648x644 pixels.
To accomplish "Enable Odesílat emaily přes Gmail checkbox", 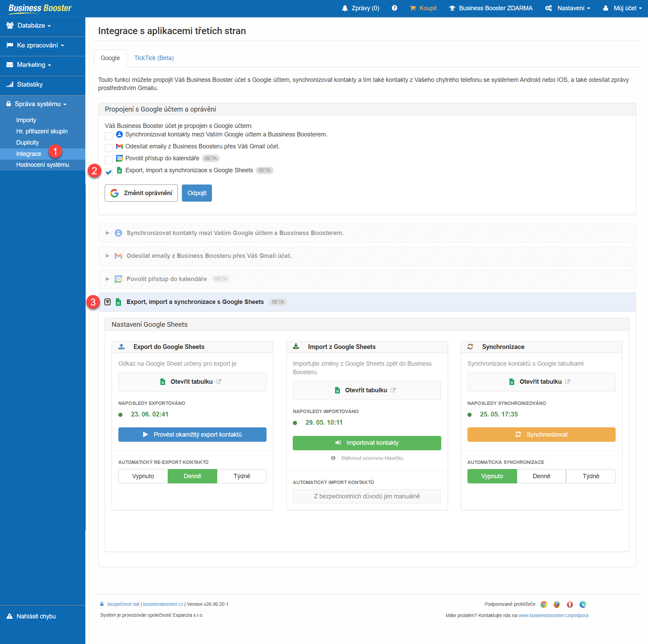I will pyautogui.click(x=109, y=148).
